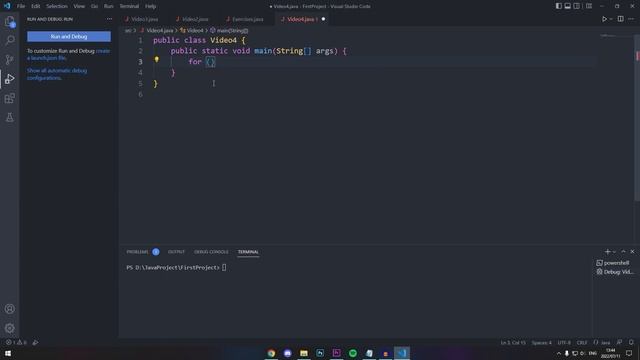Open File Explorer from the taskbar
The height and width of the screenshot is (360, 640).
click(x=304, y=353)
